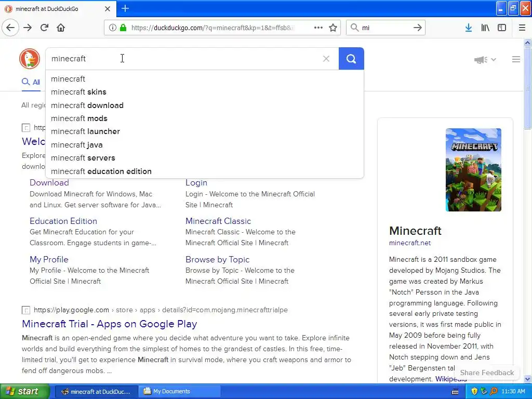Open the Downloads arrow icon
The width and height of the screenshot is (532, 399).
(468, 28)
